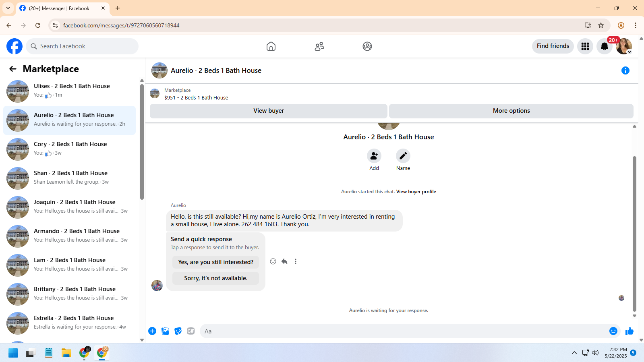Open the Cory 2 Beds 1 Bath House chat

pos(69,149)
